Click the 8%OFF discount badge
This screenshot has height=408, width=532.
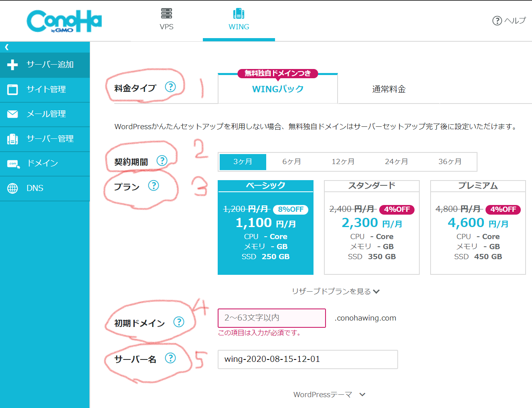tap(291, 209)
